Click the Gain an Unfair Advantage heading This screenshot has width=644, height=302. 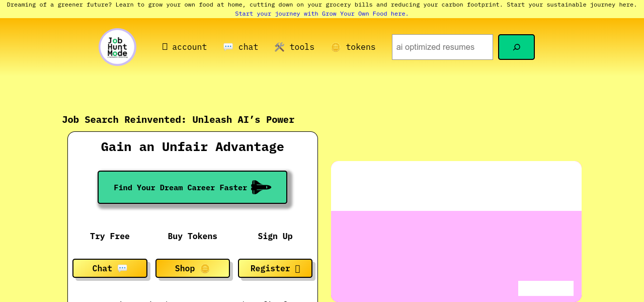tap(192, 147)
